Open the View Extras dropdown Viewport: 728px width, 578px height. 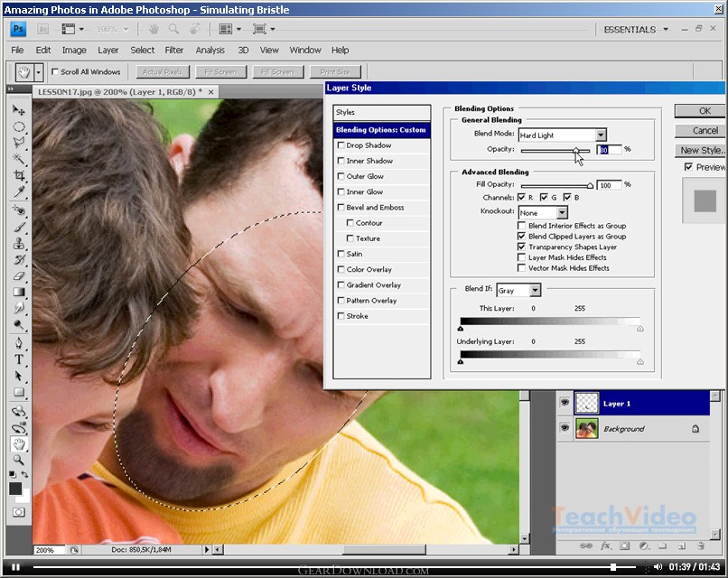(73, 29)
